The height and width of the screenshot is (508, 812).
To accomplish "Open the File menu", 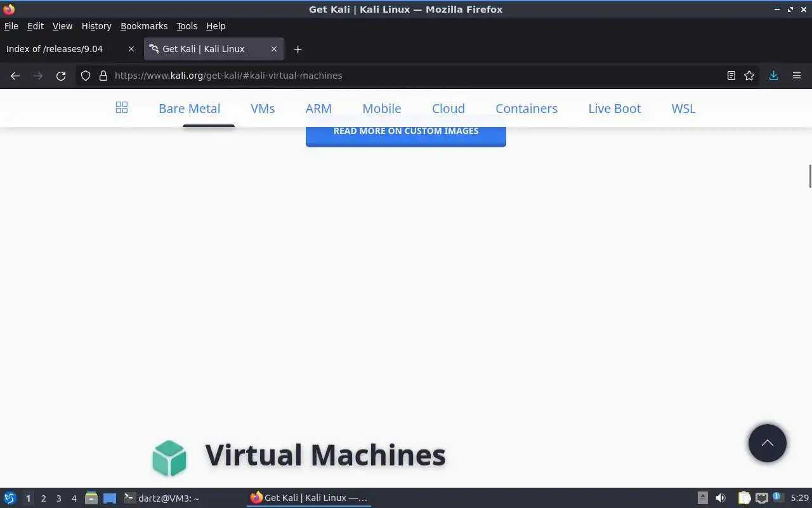I will (x=11, y=26).
